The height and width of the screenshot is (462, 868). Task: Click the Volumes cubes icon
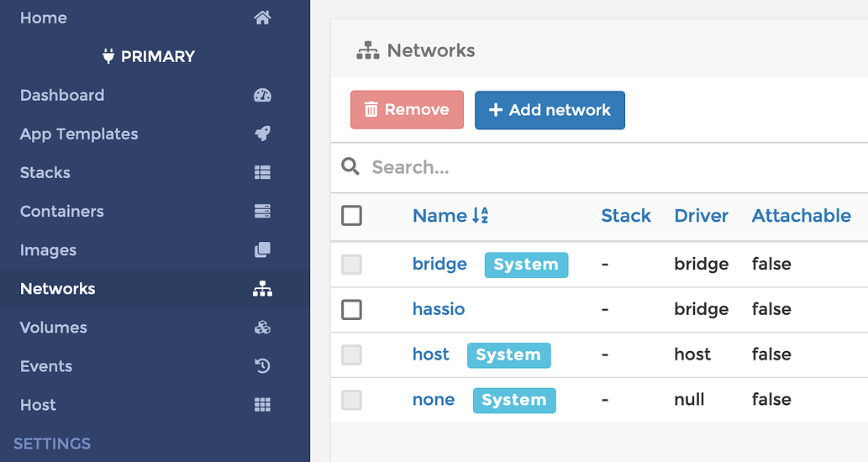pyautogui.click(x=262, y=328)
